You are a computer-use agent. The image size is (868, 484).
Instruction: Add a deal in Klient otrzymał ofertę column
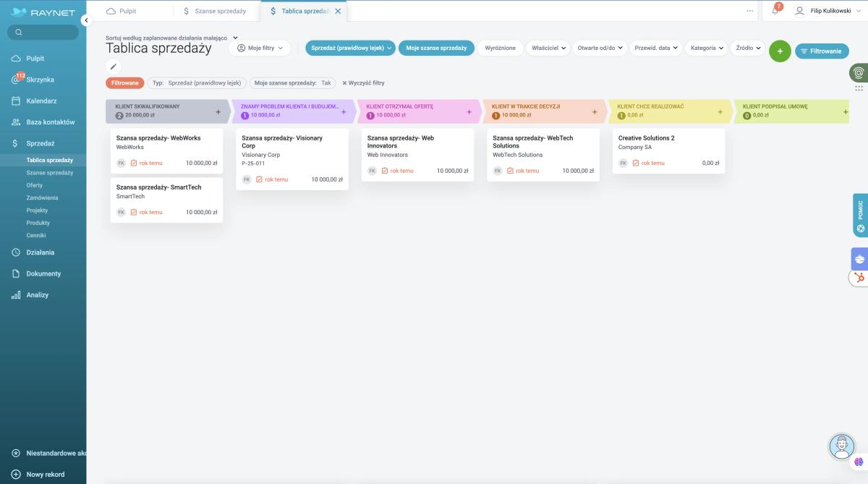click(469, 112)
